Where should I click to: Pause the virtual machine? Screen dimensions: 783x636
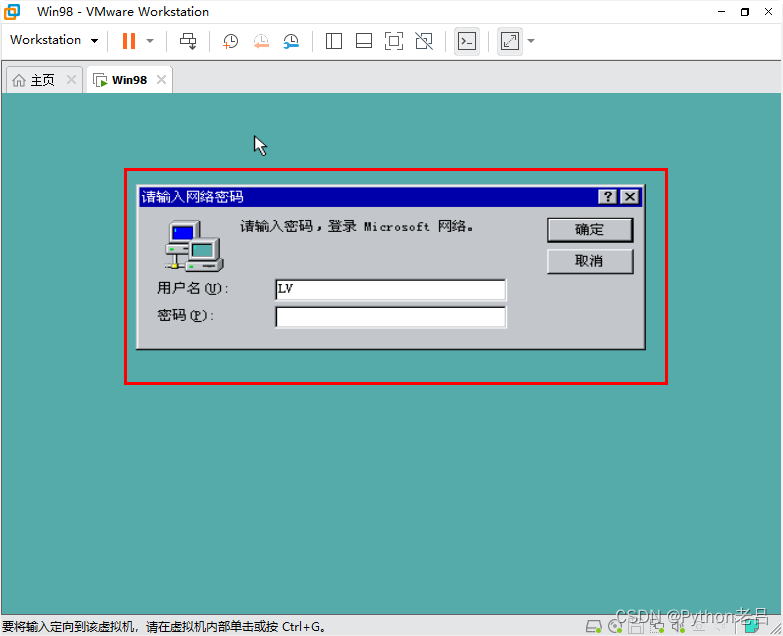pyautogui.click(x=129, y=40)
